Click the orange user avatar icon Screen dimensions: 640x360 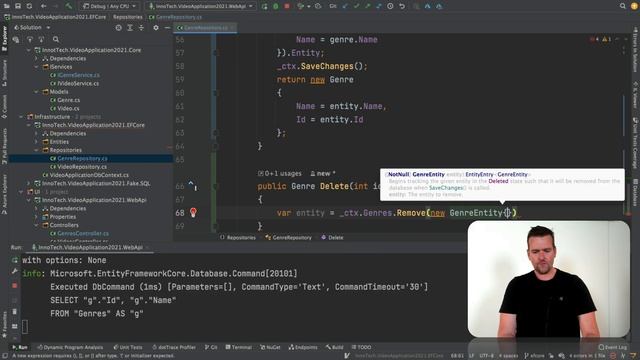634,6
